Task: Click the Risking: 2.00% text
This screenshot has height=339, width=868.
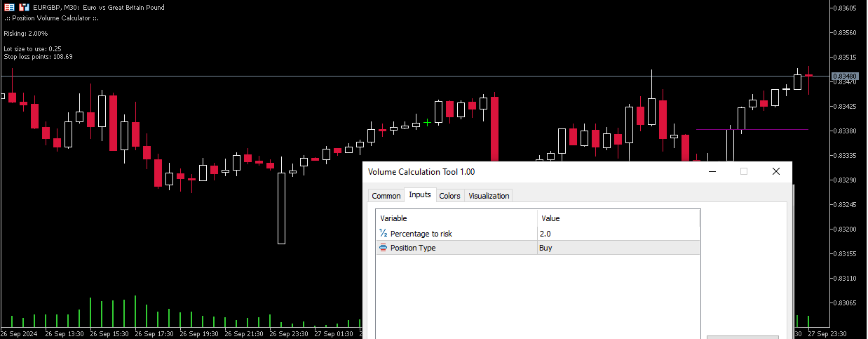Action: click(26, 33)
